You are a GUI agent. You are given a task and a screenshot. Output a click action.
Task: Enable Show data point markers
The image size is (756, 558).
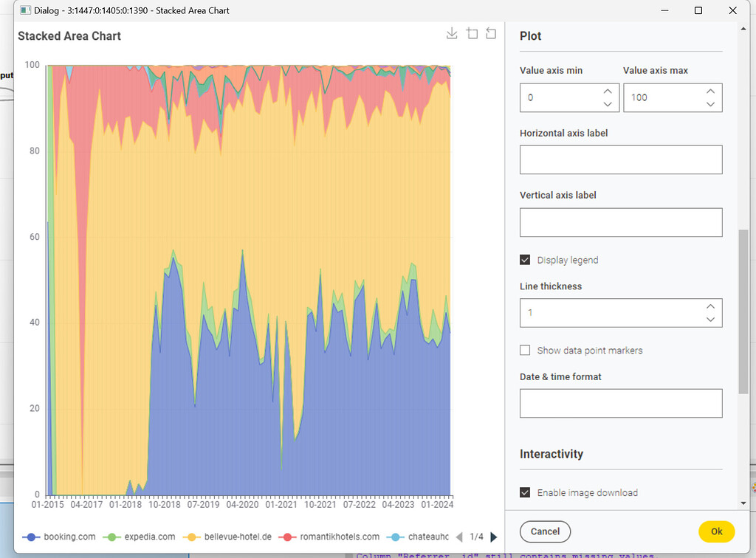coord(525,351)
